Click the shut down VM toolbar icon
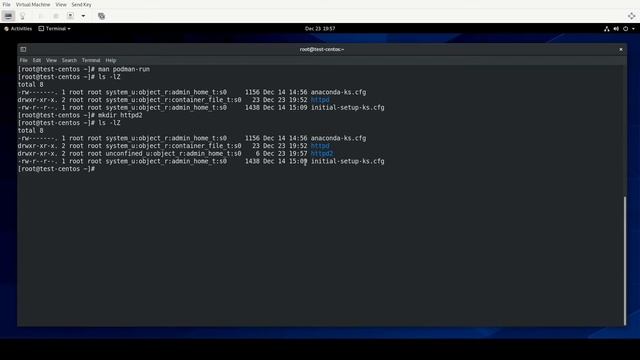 [70, 16]
